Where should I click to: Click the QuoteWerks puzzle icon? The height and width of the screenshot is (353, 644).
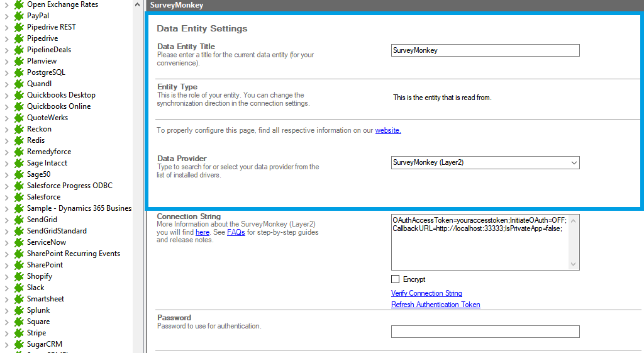[19, 118]
